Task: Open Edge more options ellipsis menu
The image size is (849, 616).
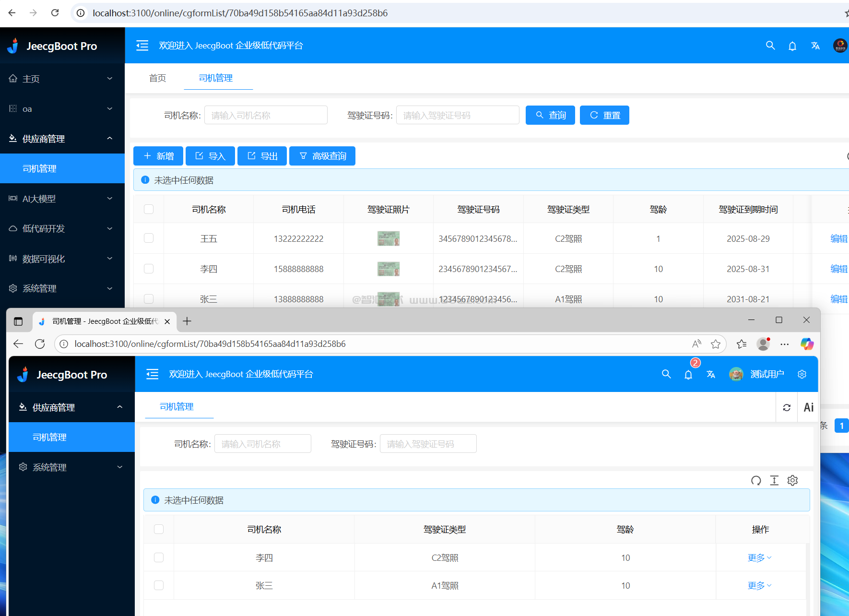Action: coord(785,344)
